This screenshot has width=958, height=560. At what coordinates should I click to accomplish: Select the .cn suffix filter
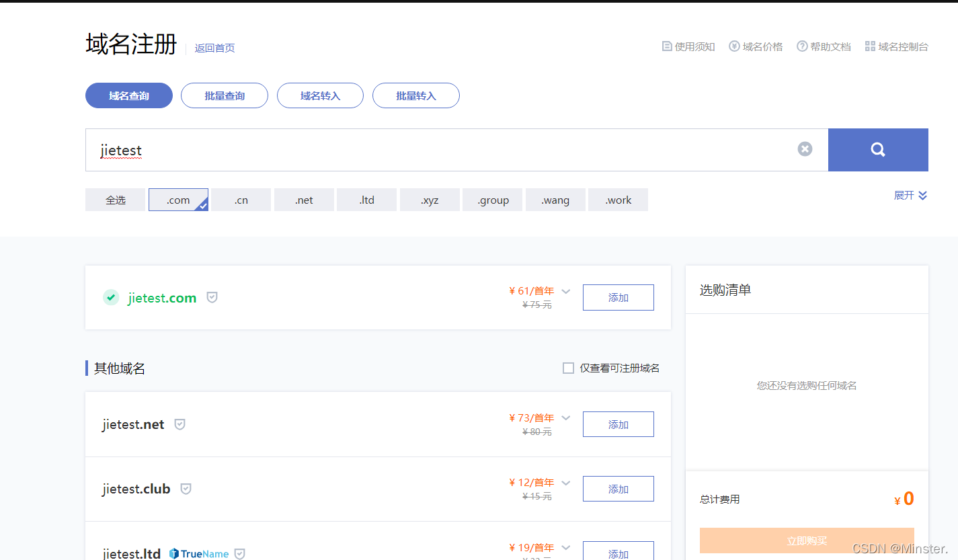(x=241, y=200)
